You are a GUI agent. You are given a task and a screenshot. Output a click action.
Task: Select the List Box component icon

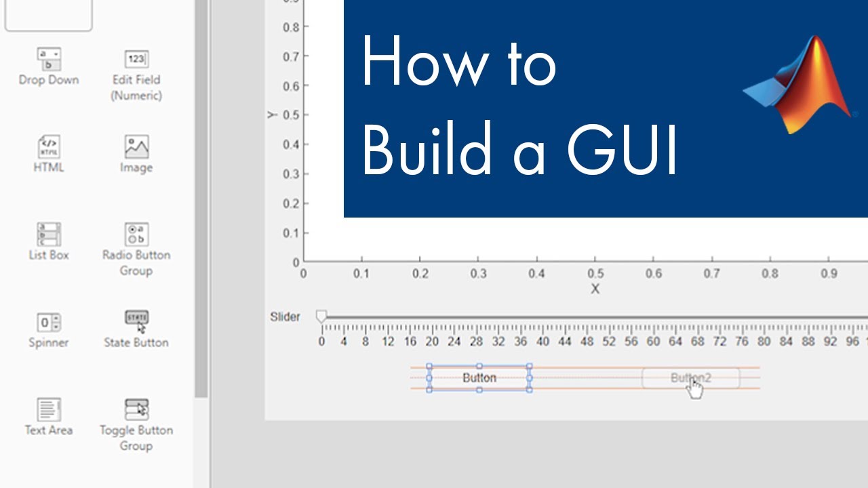(x=49, y=234)
